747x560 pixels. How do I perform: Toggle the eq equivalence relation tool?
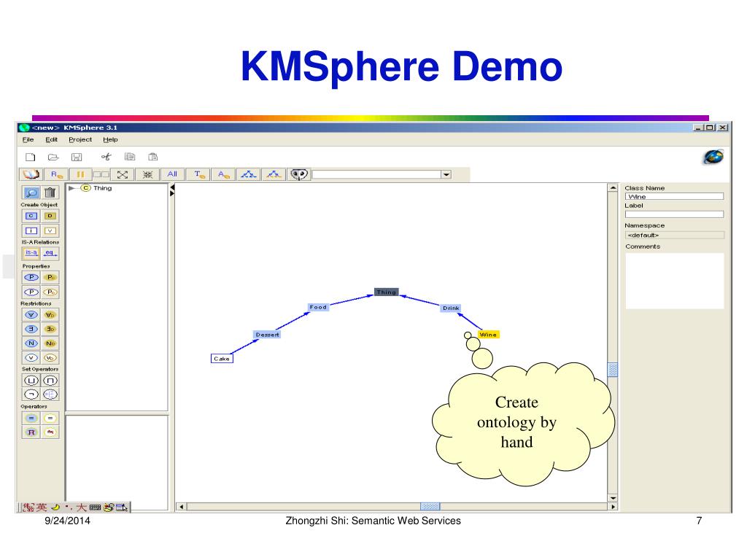click(50, 253)
